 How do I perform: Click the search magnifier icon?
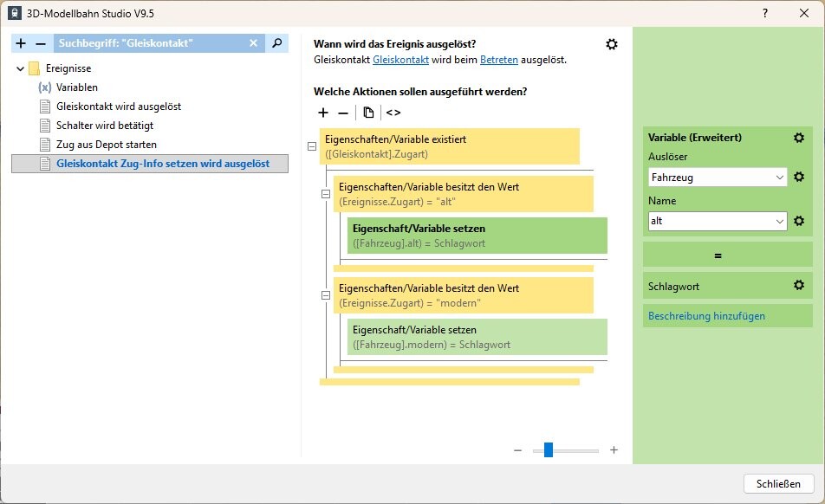coord(276,43)
